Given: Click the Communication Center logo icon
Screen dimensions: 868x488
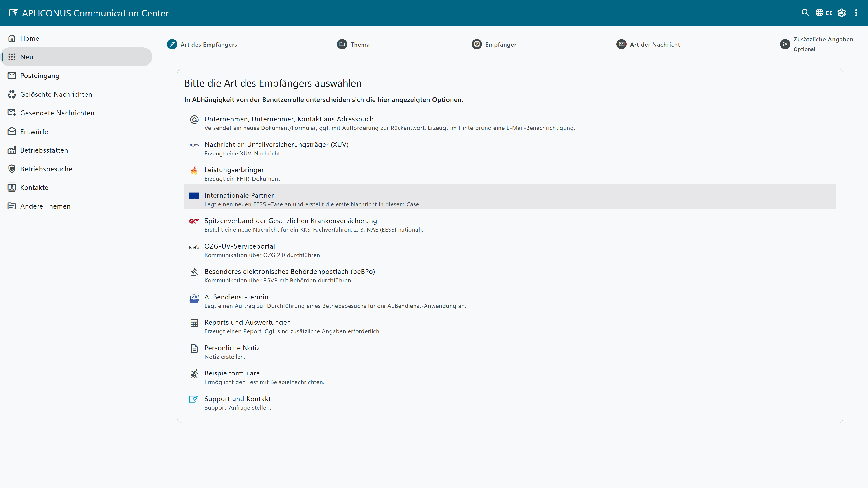Looking at the screenshot, I should click(x=13, y=13).
